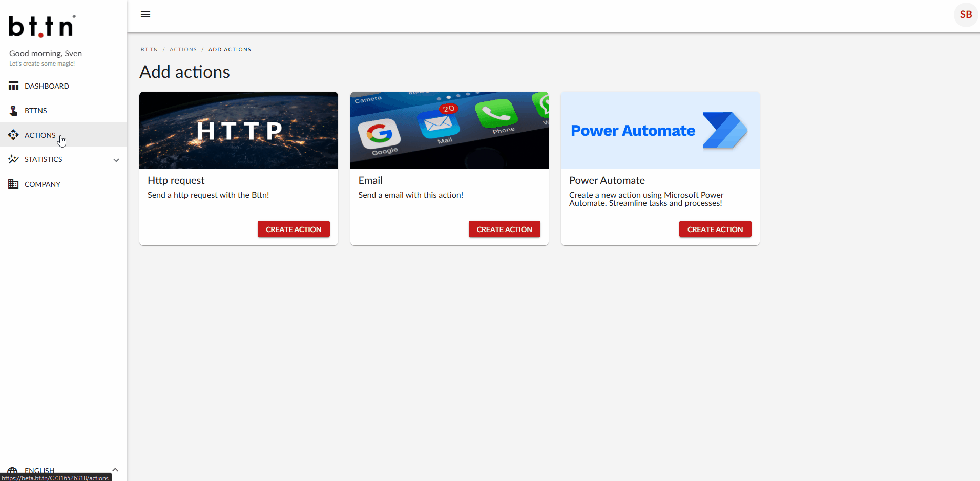The height and width of the screenshot is (481, 980).
Task: Click the bt.tn logo
Action: [41, 26]
